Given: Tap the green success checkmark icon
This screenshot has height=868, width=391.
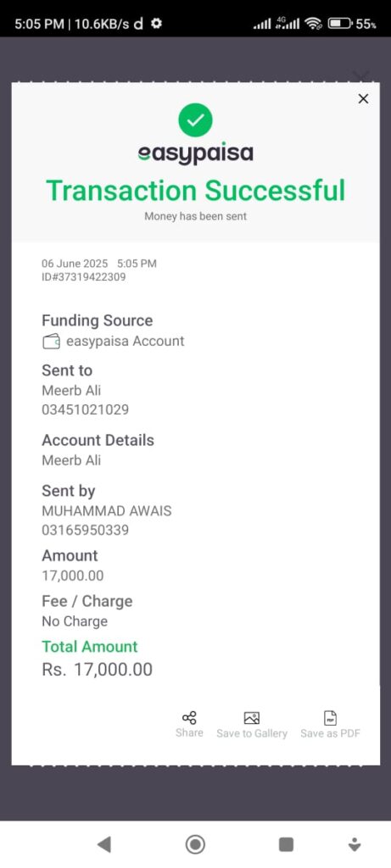Looking at the screenshot, I should [x=195, y=120].
